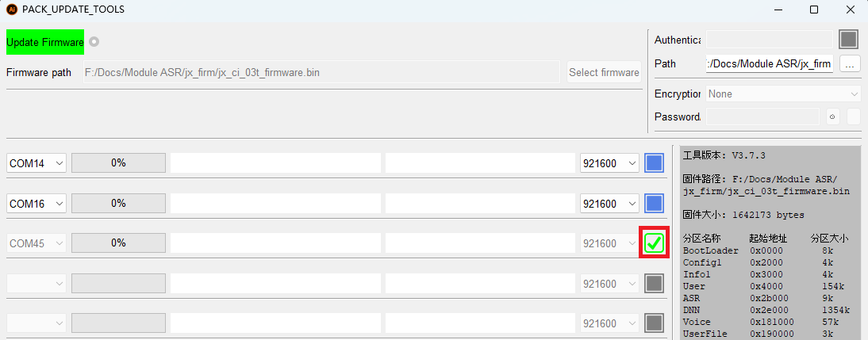Click the PACK_UPDATE_TOOLS app icon in title bar
This screenshot has width=868, height=340.
click(x=12, y=10)
